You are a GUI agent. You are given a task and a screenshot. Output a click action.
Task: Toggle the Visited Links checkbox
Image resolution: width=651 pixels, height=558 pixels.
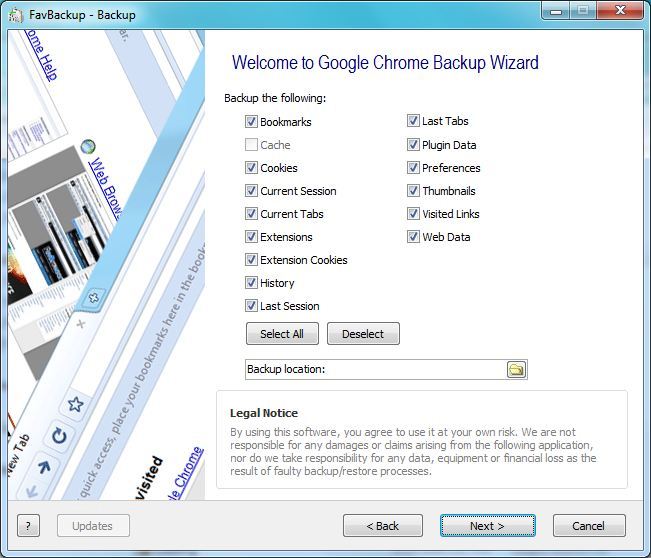click(413, 214)
